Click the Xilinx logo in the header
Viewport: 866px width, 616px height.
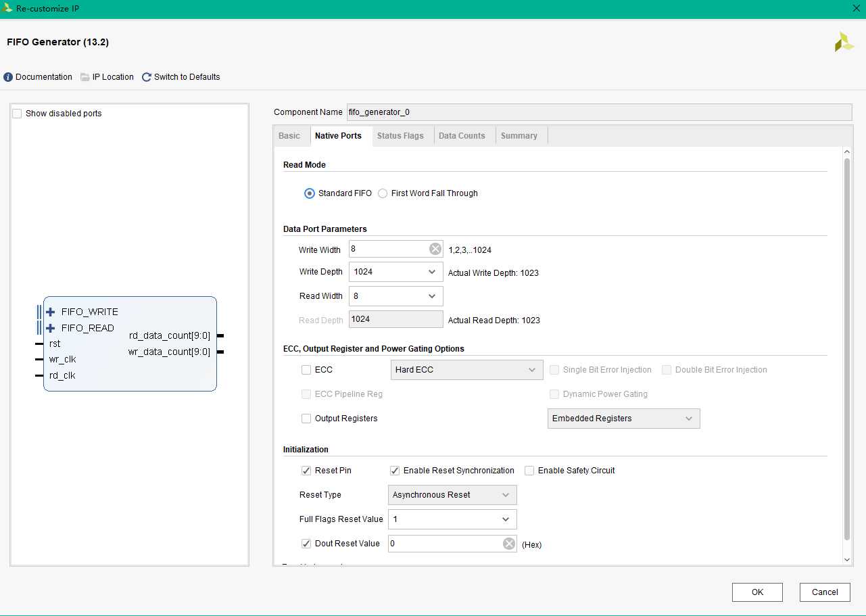click(x=844, y=42)
